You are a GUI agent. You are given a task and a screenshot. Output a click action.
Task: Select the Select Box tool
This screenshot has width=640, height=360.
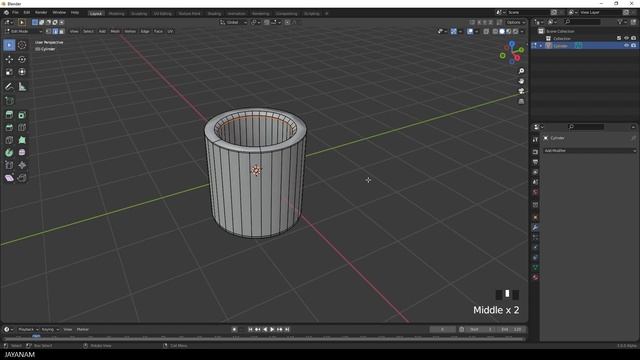coord(9,45)
